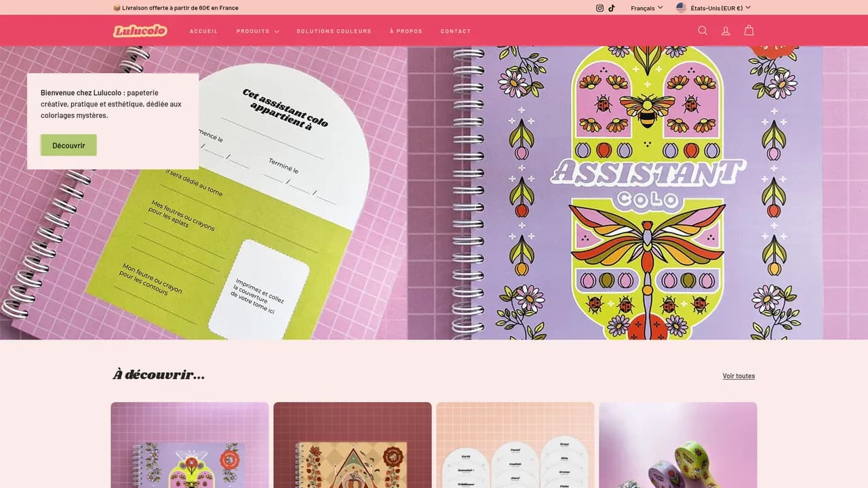Click the Lulucolo logo
The image size is (868, 488).
140,30
